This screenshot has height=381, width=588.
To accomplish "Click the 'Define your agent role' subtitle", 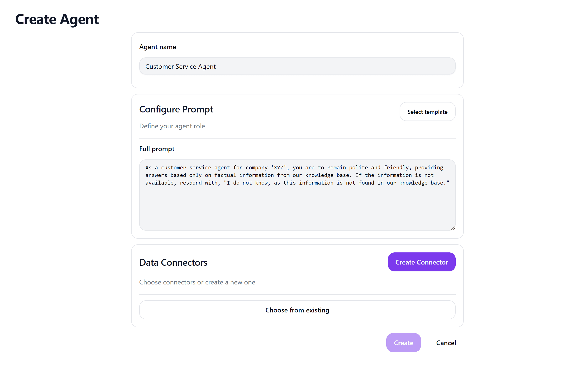I will click(x=172, y=126).
